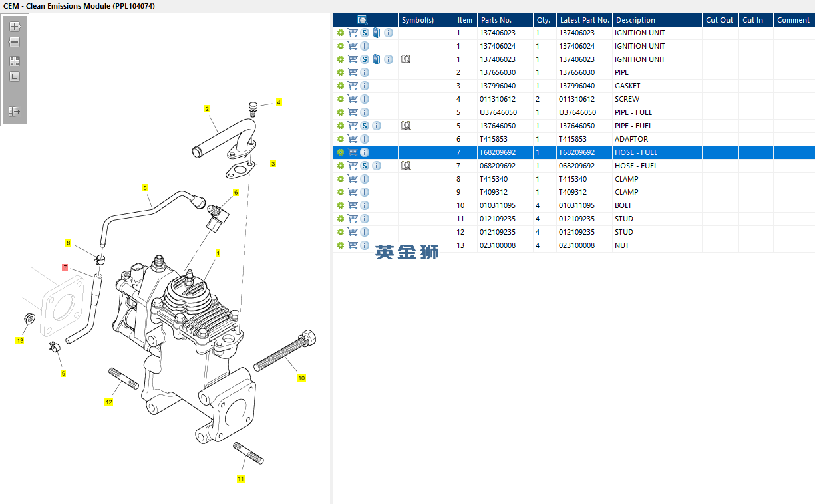Add part 137406024 to the cart
Screen dimensions: 815x504
pyautogui.click(x=353, y=46)
